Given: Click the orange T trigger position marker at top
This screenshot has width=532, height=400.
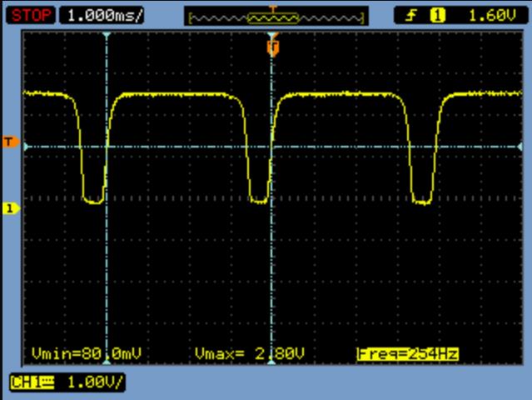Looking at the screenshot, I should [271, 47].
